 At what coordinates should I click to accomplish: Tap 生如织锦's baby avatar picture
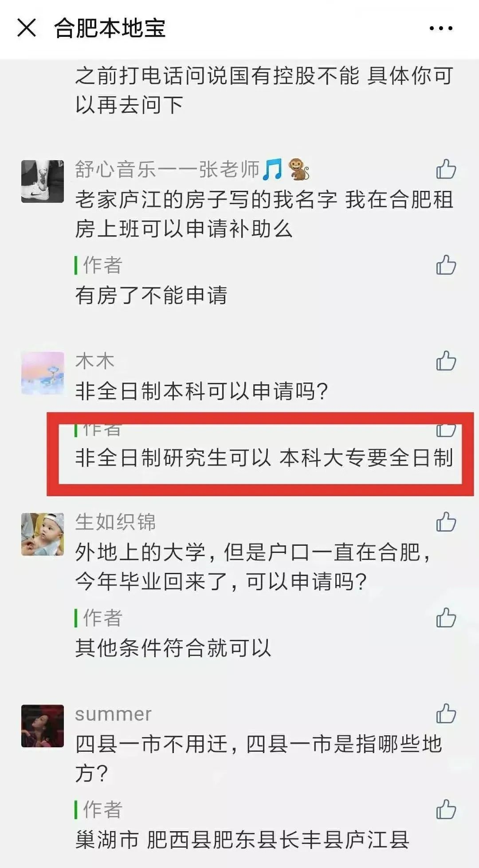pos(43,534)
